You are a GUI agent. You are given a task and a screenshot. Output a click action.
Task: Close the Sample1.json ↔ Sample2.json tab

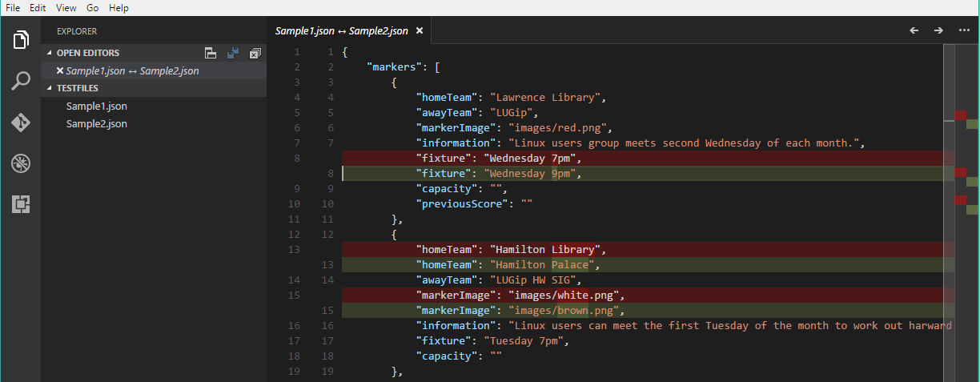coord(419,30)
